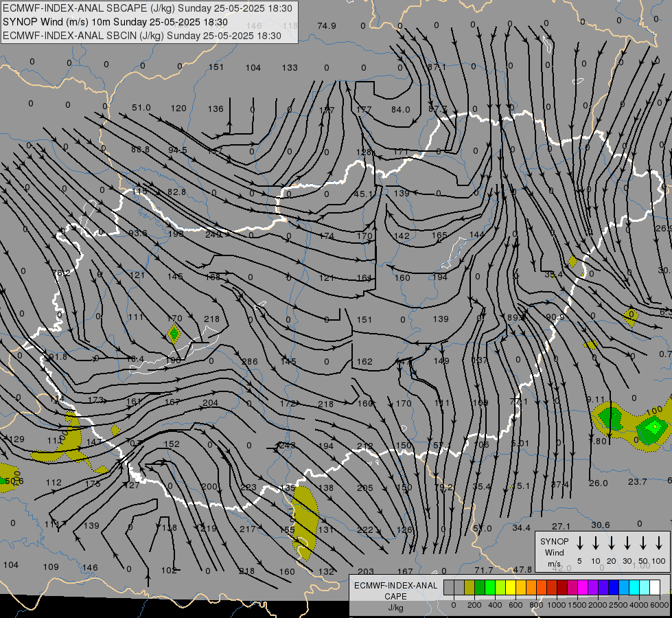The width and height of the screenshot is (672, 618).
Task: Click the SBCAPE title line in header box
Action: [148, 8]
